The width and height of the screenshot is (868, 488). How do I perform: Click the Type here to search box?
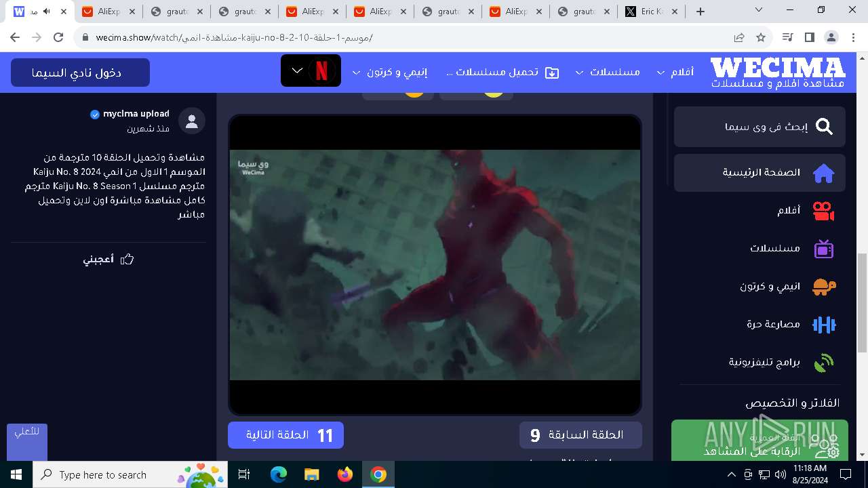click(129, 474)
